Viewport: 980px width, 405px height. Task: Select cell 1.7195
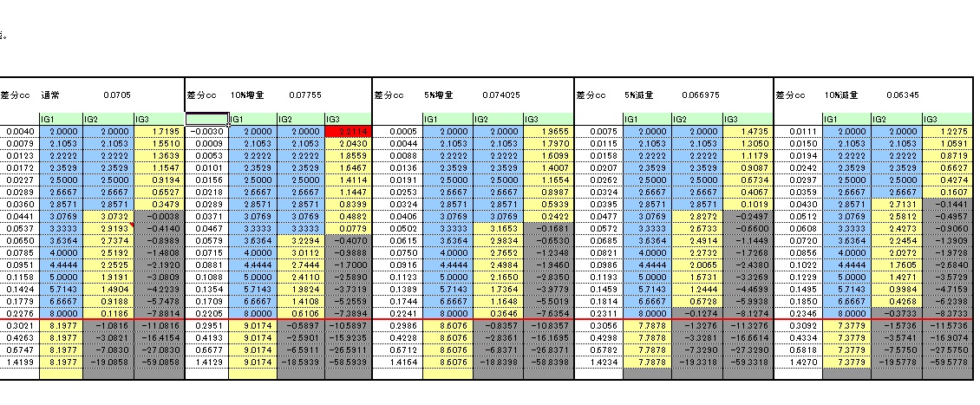pos(160,131)
